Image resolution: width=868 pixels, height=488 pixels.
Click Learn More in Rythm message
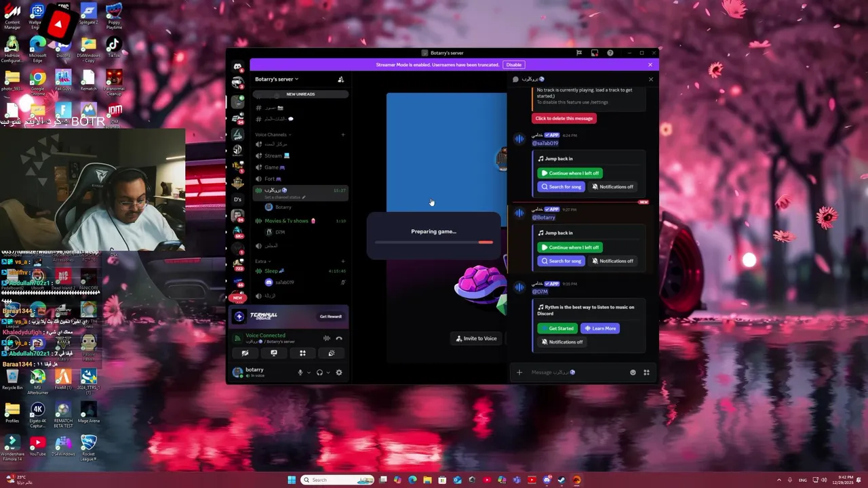click(x=600, y=328)
